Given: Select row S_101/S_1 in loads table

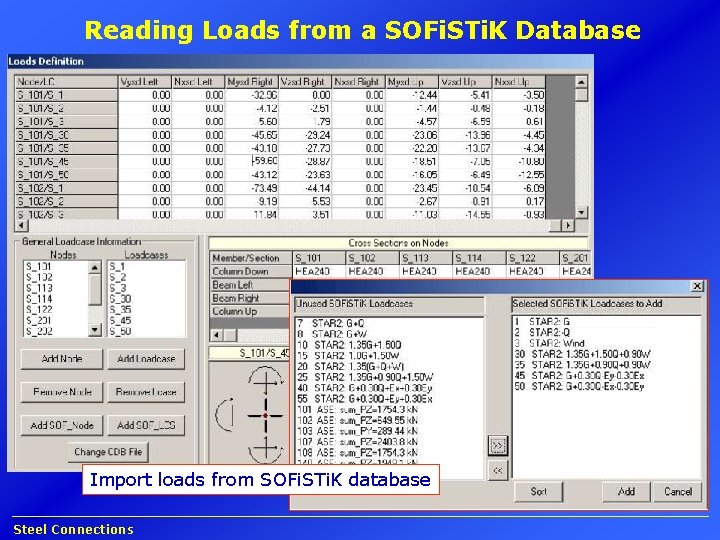Looking at the screenshot, I should click(67, 95).
